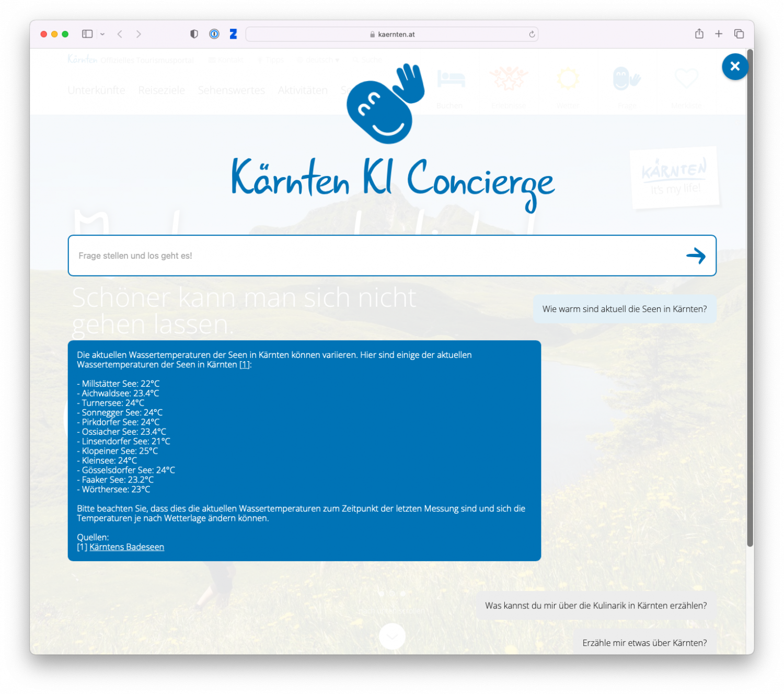Submit question with the arrow button

[696, 256]
